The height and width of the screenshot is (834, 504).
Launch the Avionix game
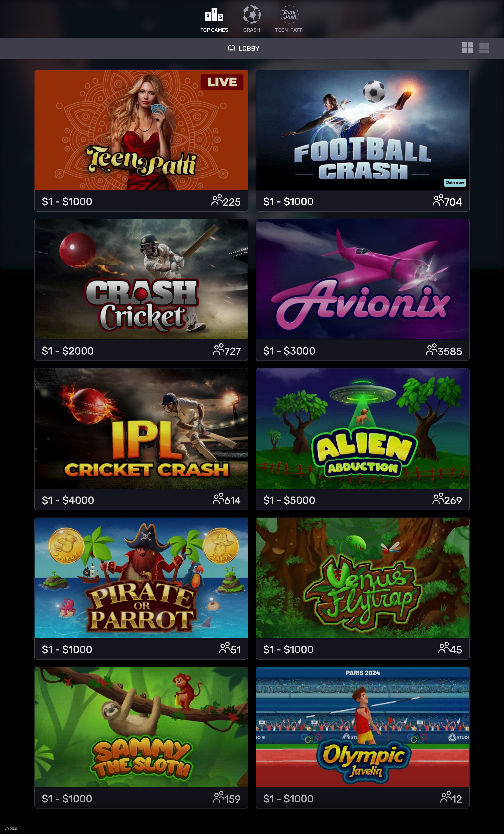click(x=363, y=279)
